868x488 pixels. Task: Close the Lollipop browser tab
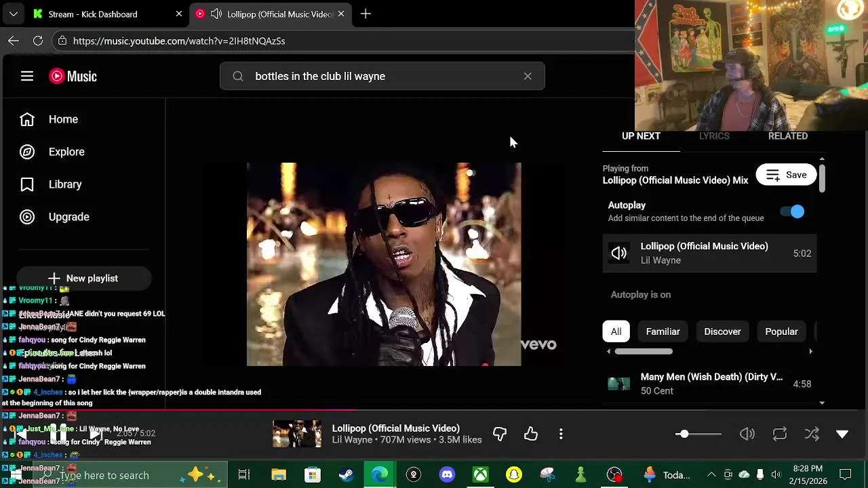[x=340, y=14]
